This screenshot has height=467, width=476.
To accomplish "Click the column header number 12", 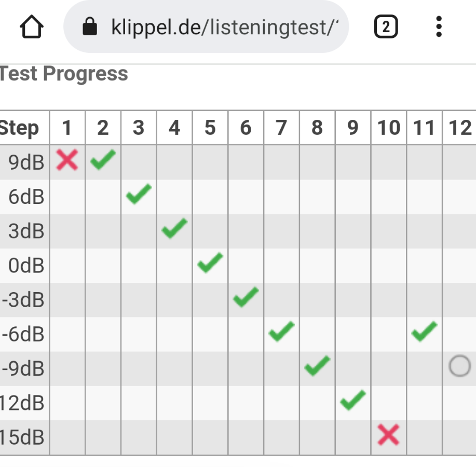I will point(460,128).
